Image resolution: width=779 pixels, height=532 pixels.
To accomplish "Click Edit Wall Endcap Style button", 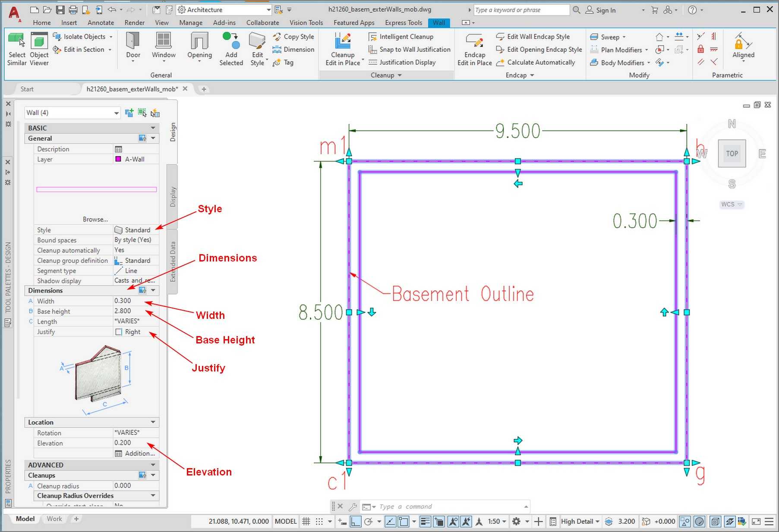I will click(533, 37).
